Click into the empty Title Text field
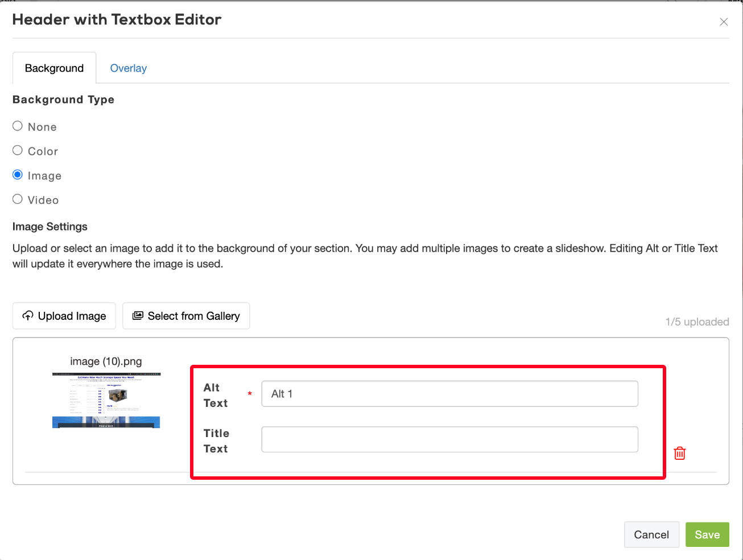Image resolution: width=743 pixels, height=560 pixels. pyautogui.click(x=449, y=439)
